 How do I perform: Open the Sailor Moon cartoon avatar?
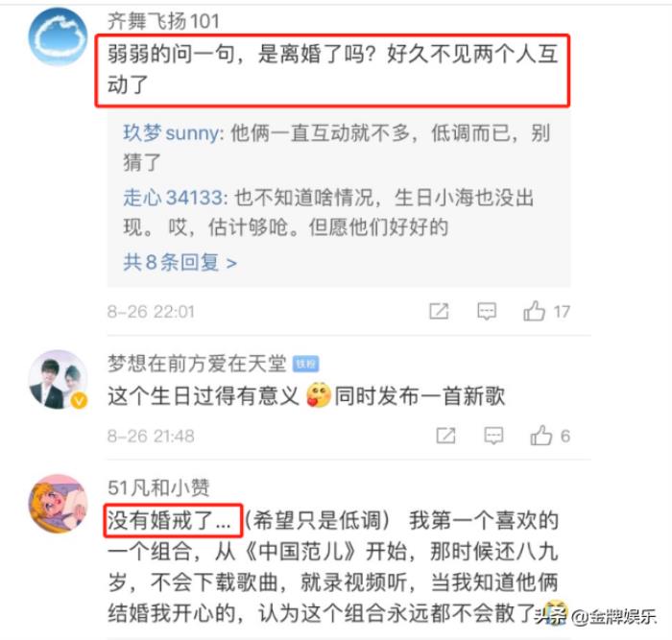58,504
